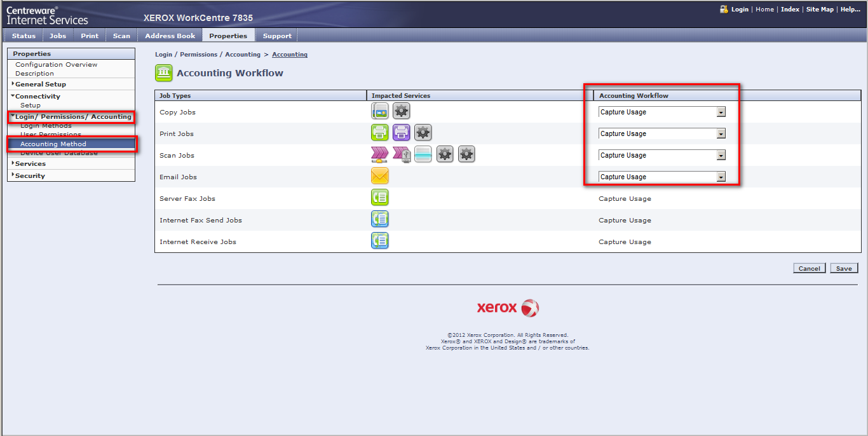Click the Internet Fax Send Jobs icon
This screenshot has width=868, height=436.
click(379, 219)
